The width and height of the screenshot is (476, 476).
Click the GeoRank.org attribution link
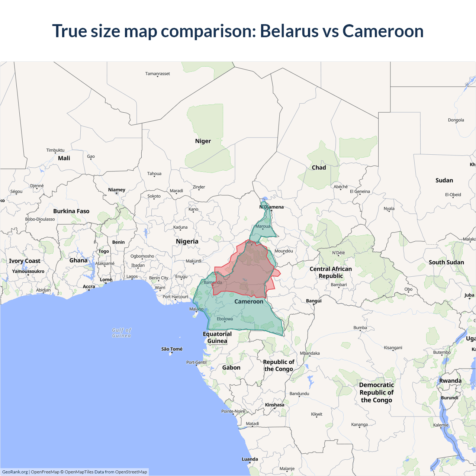[x=15, y=472]
